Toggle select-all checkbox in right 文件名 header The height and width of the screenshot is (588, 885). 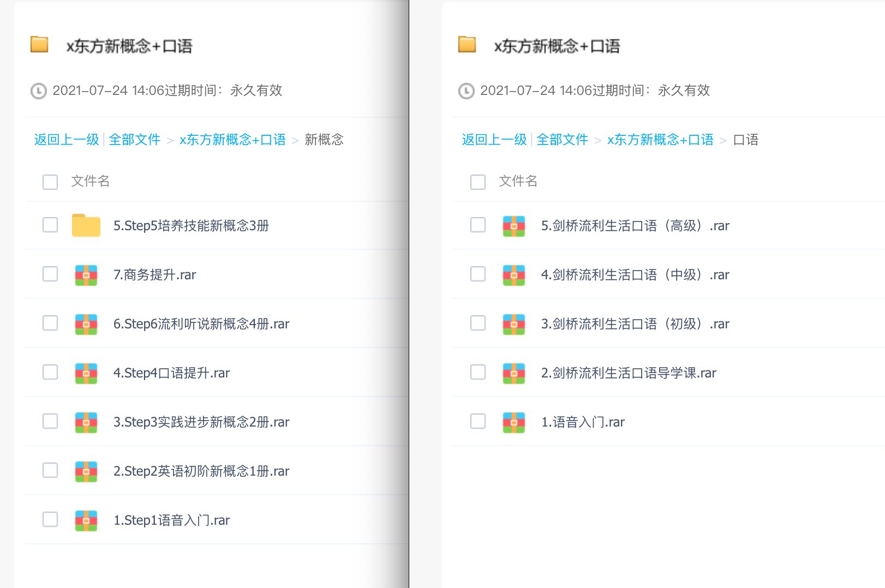tap(478, 182)
